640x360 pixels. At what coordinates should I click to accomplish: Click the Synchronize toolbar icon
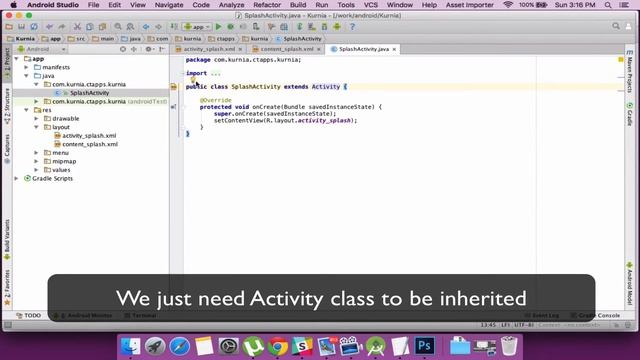[34, 27]
